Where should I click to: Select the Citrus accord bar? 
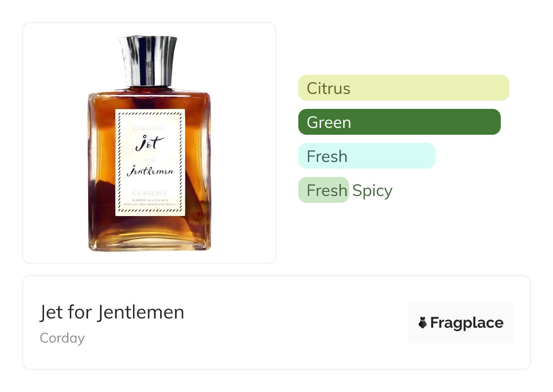point(404,88)
